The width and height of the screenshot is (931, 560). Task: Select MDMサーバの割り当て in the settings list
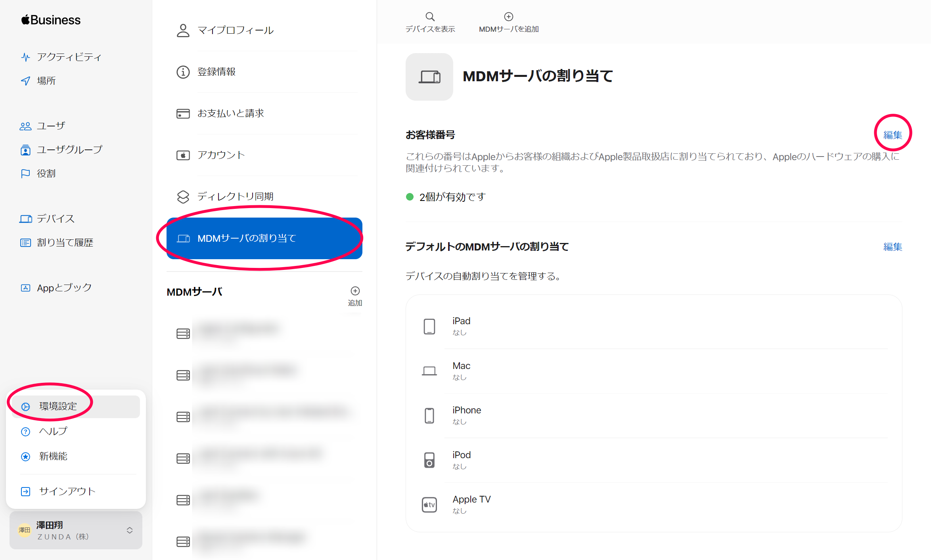pos(264,238)
